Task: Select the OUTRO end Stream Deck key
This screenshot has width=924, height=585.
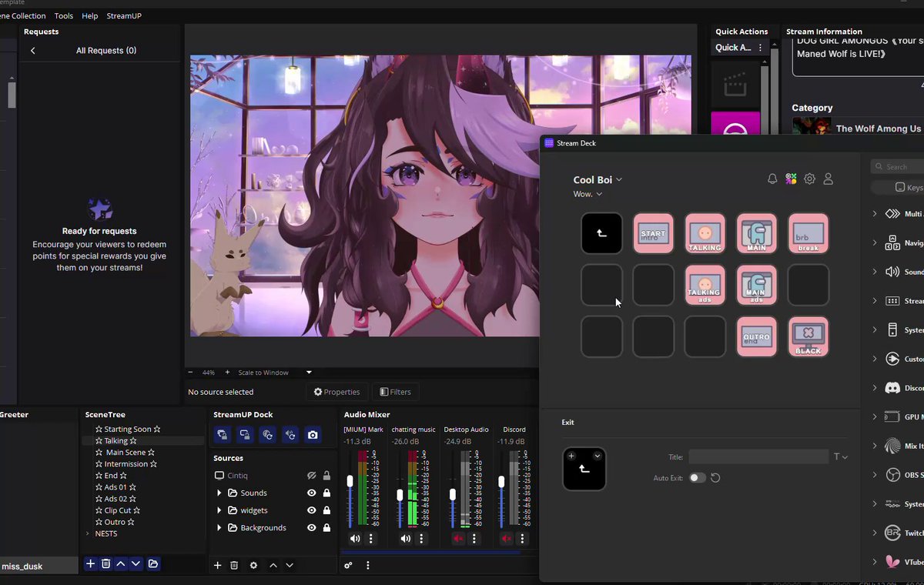Action: pyautogui.click(x=757, y=336)
